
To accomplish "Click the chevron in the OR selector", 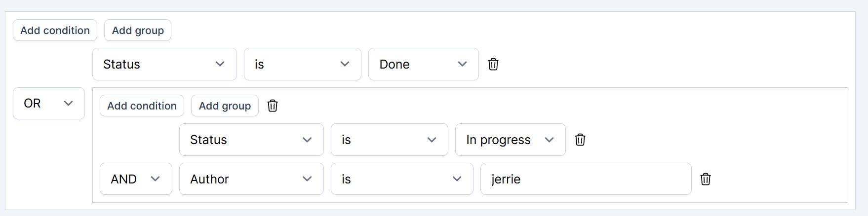I will 69,103.
